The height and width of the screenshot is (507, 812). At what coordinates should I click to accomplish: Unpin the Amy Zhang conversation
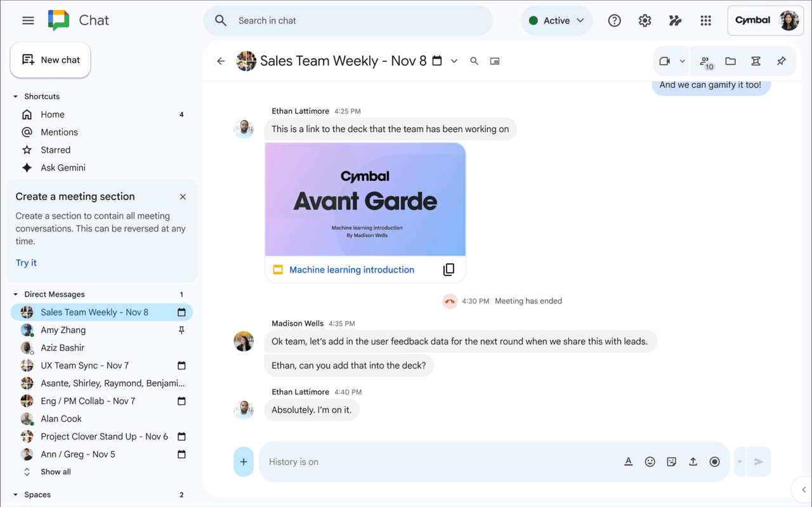coord(181,329)
